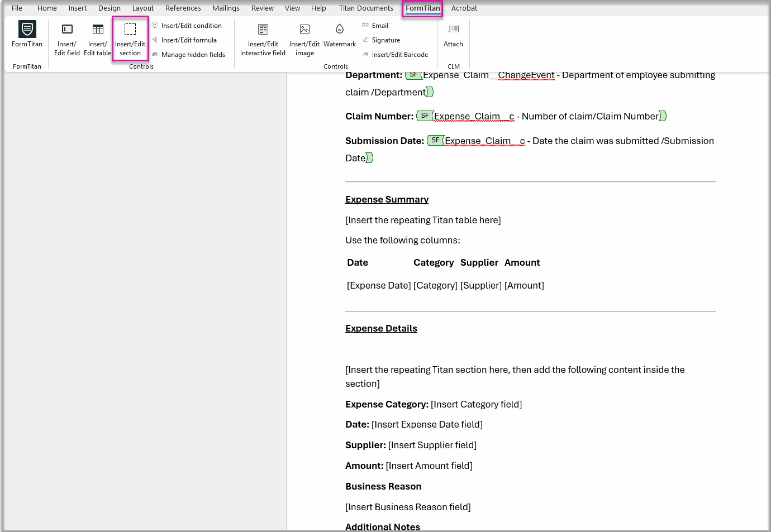Switch to the Acrobat tab
The image size is (771, 532).
464,8
